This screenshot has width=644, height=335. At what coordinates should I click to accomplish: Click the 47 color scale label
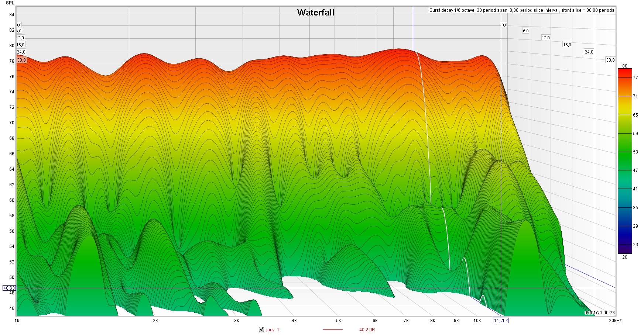pos(636,170)
